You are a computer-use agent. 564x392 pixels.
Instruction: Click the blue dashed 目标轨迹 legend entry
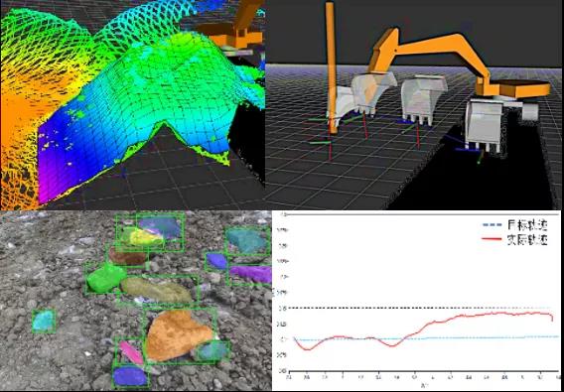point(514,225)
